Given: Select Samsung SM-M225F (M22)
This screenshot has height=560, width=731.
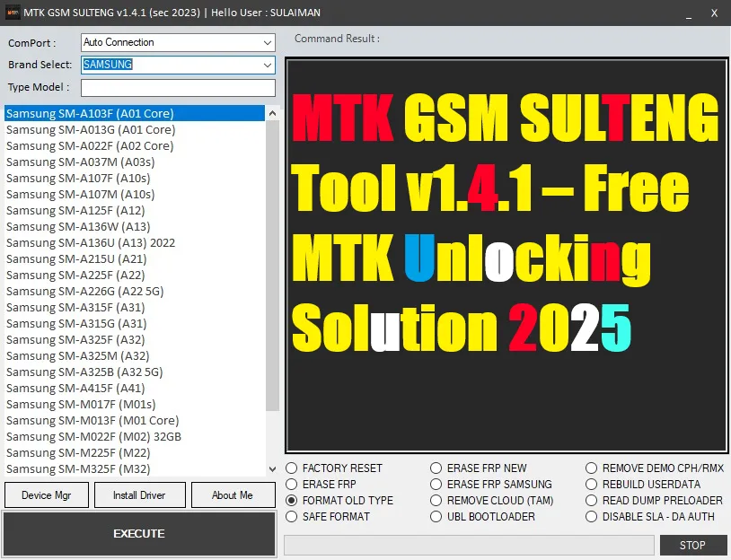Looking at the screenshot, I should pos(135,453).
